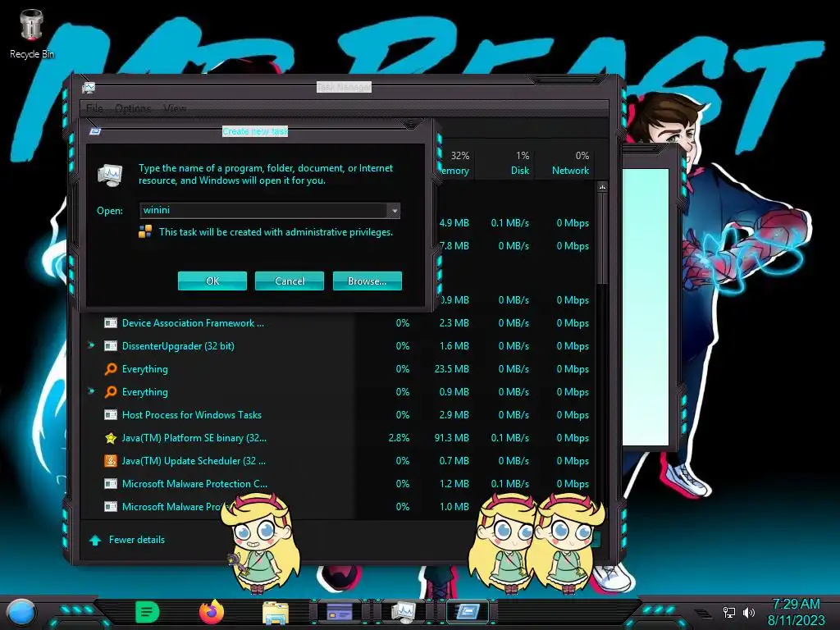The image size is (840, 630).
Task: Collapse Task Manager with Fewer details
Action: (x=137, y=540)
